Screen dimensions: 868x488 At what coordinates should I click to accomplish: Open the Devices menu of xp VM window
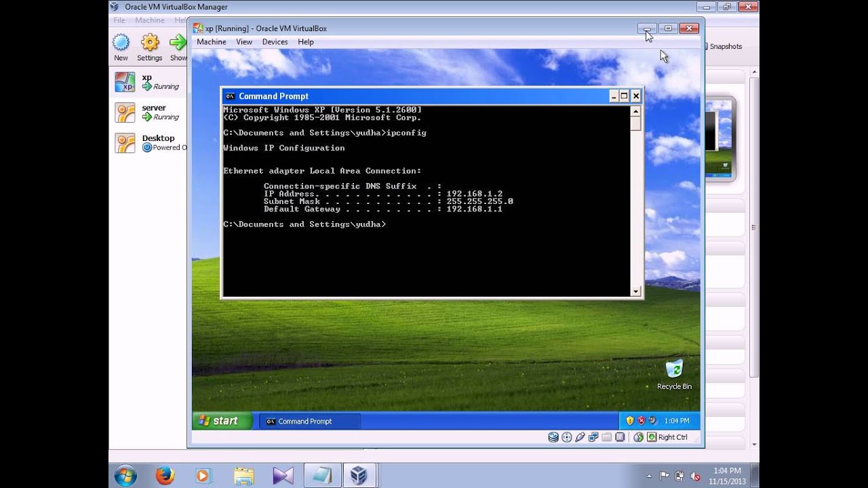(x=275, y=42)
